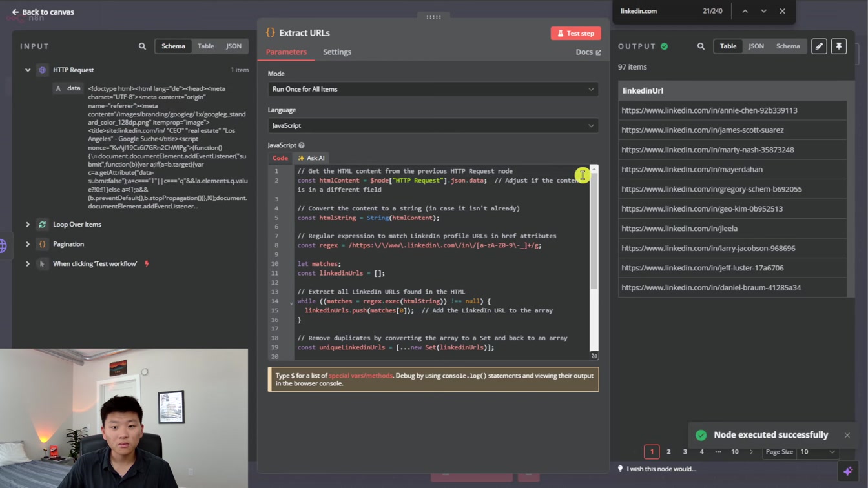Collapse the HTTP Request input node
Viewport: 868px width, 488px height.
click(28, 70)
